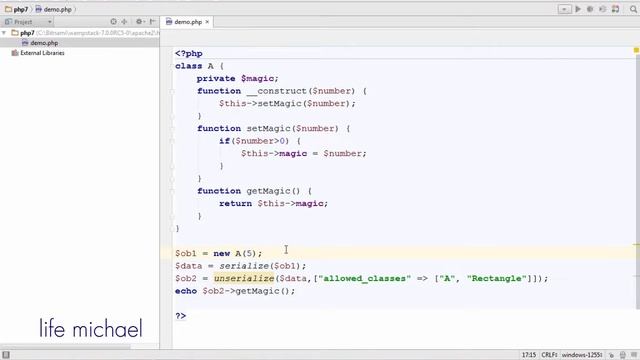The height and width of the screenshot is (360, 640).
Task: Fold the if($number>0) block gutter marker
Action: tap(172, 141)
